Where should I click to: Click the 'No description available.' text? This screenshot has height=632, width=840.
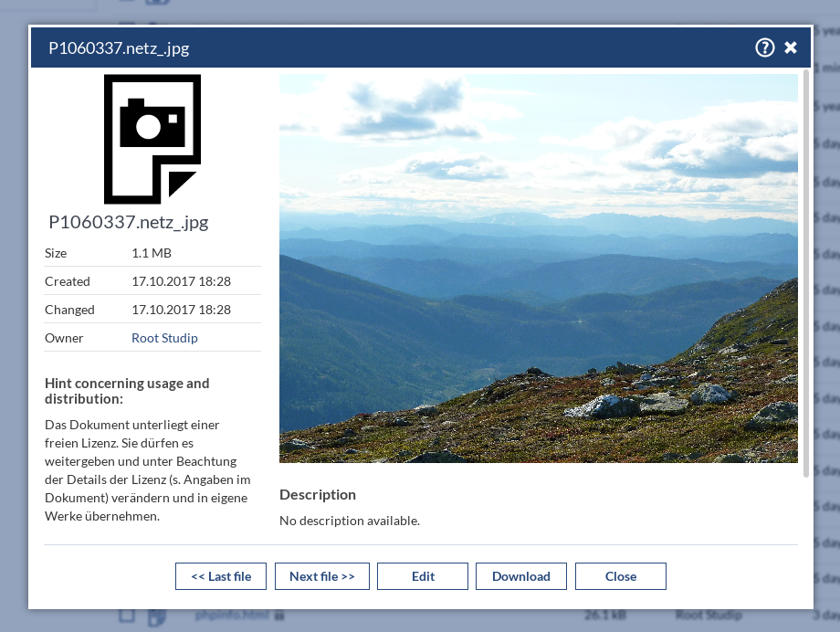click(350, 521)
